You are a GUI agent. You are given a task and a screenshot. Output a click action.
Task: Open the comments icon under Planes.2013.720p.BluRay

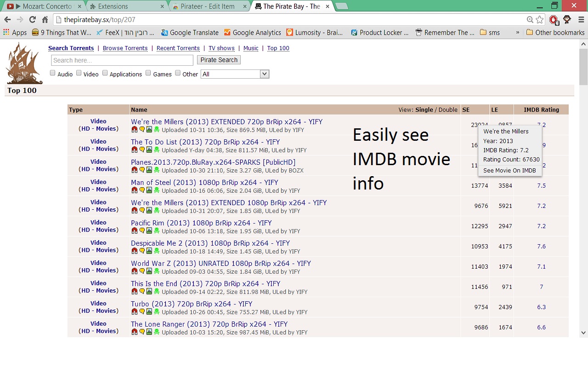pyautogui.click(x=142, y=170)
